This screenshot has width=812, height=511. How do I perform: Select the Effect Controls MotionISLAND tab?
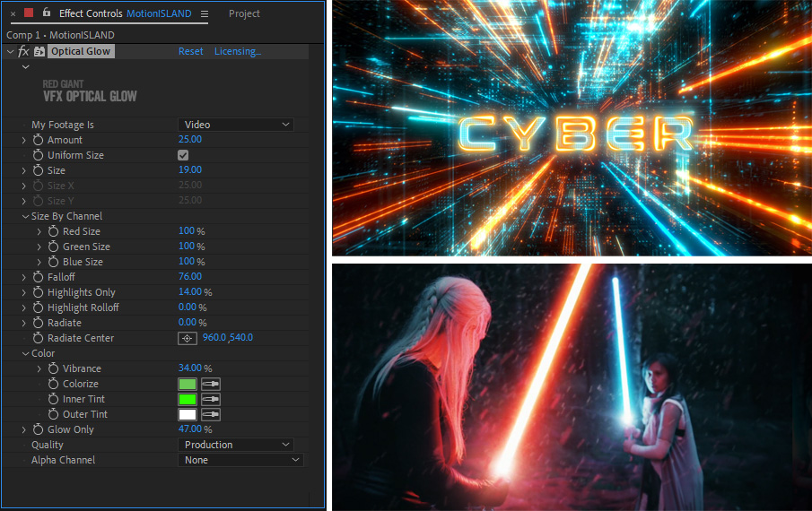point(125,13)
